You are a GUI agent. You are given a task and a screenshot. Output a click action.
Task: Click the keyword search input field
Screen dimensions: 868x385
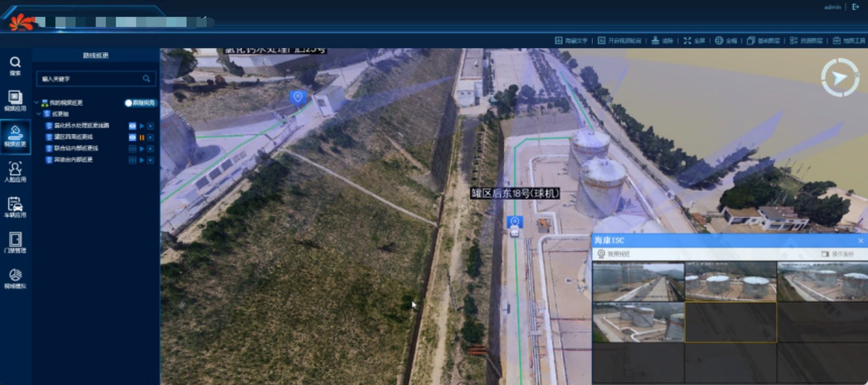(x=90, y=79)
